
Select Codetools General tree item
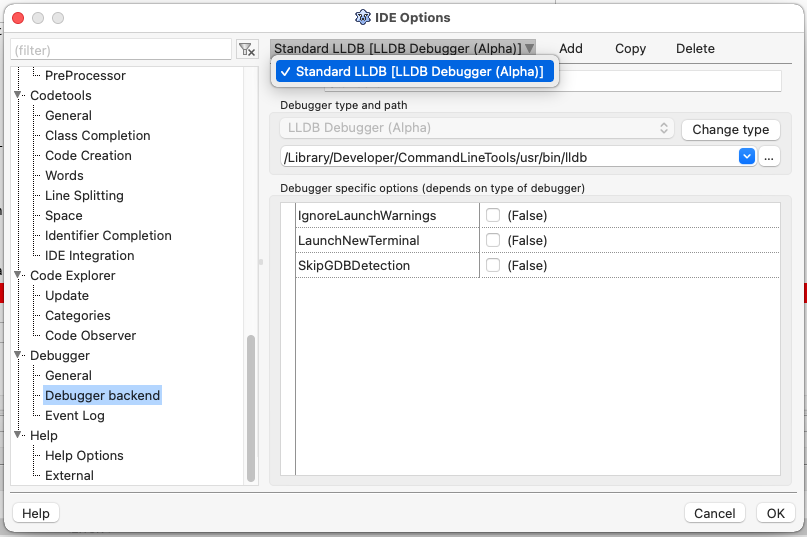(68, 115)
